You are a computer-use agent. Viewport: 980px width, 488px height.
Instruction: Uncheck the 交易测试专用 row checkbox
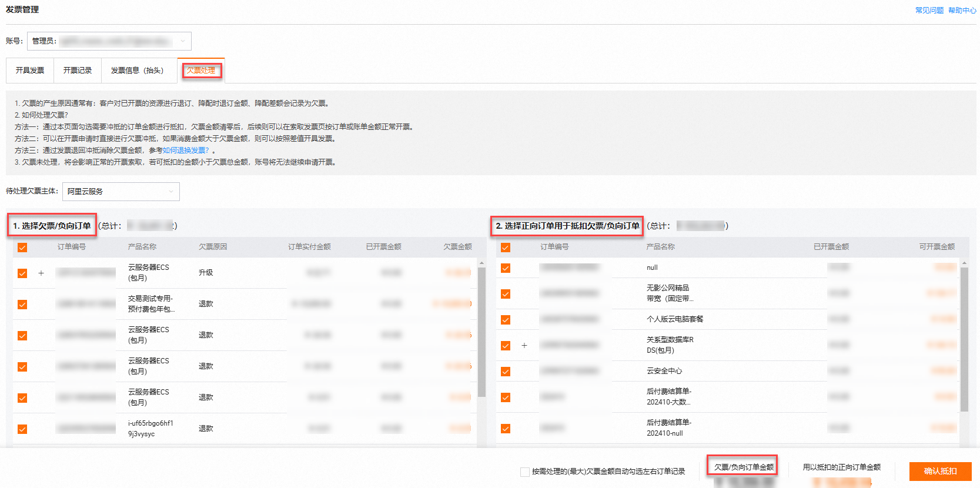[22, 305]
